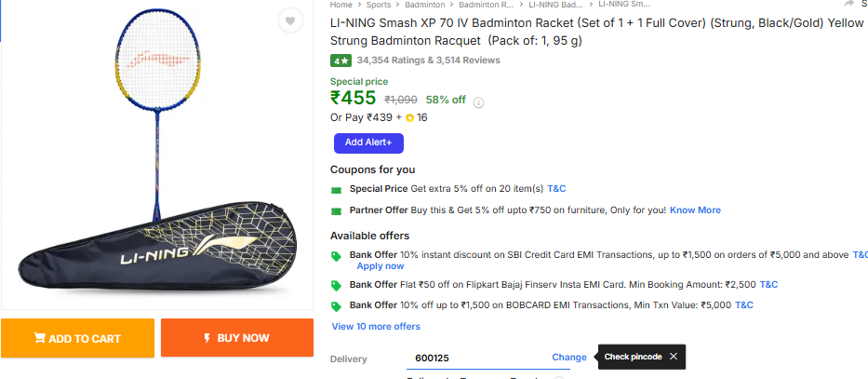Open price info icon beside 58% off
The height and width of the screenshot is (379, 868).
[478, 102]
